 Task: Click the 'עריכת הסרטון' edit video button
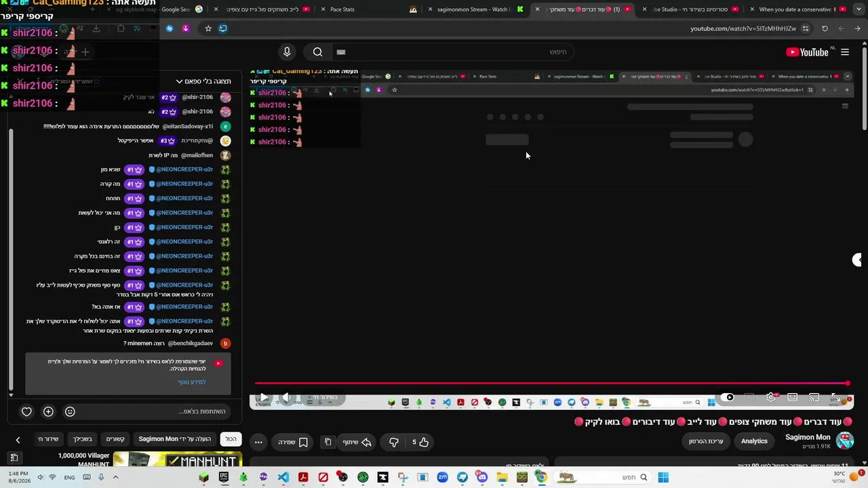click(x=706, y=441)
